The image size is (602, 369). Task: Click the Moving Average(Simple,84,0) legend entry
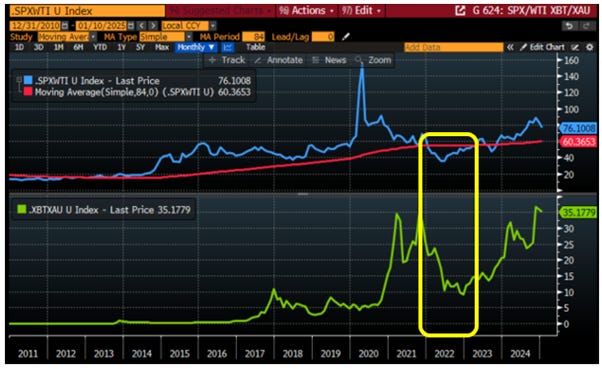tap(124, 92)
